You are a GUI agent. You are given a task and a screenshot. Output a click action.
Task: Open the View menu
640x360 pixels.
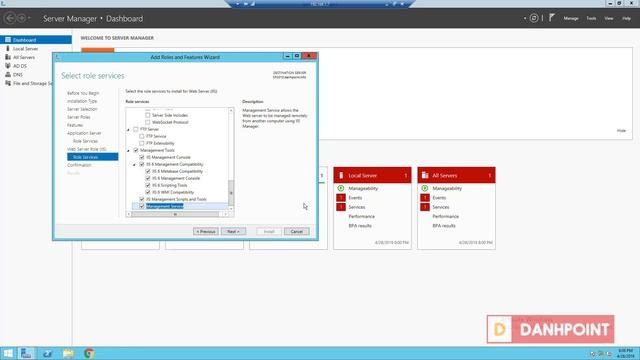pos(609,18)
